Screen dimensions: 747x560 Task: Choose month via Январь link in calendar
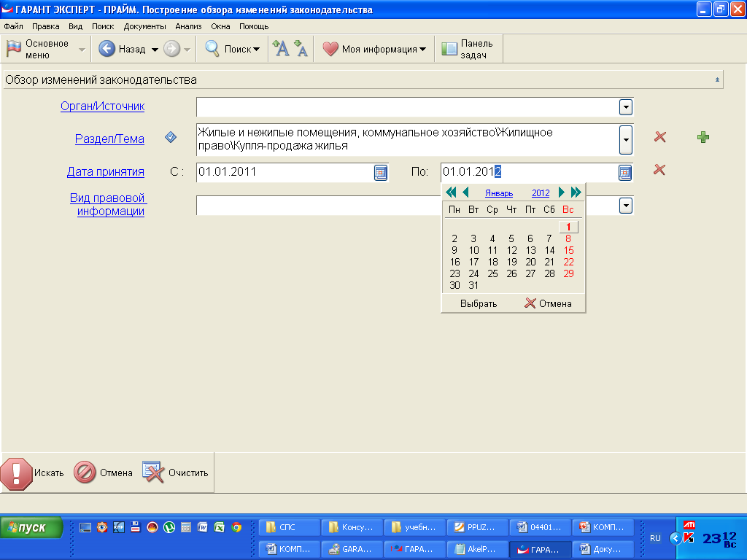click(x=499, y=192)
